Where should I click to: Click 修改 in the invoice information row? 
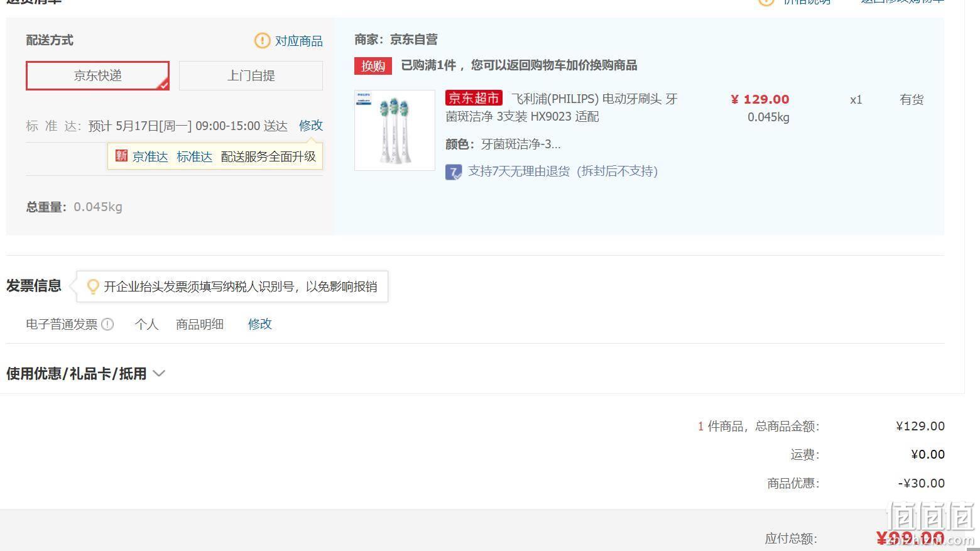click(259, 324)
